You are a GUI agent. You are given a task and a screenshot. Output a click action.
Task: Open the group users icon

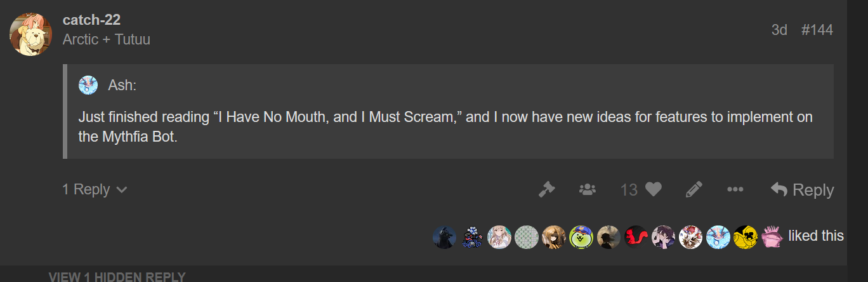[x=588, y=189]
